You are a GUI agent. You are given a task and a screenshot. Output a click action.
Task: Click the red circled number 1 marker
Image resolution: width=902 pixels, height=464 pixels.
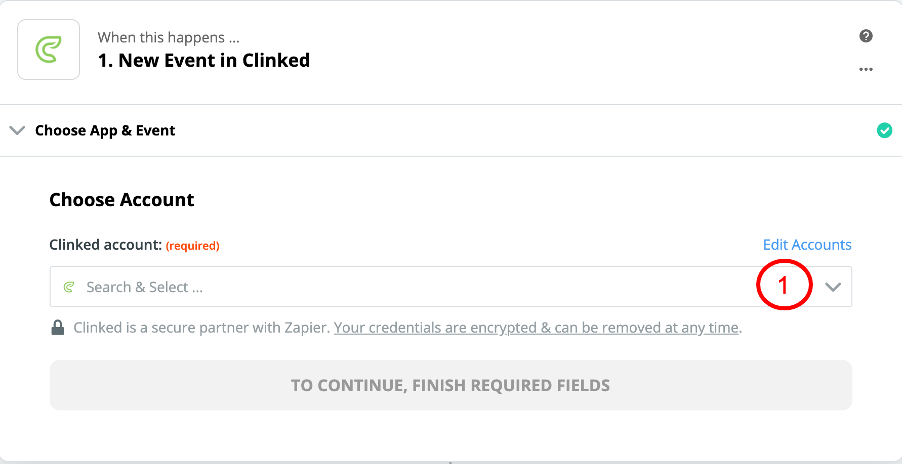point(783,285)
